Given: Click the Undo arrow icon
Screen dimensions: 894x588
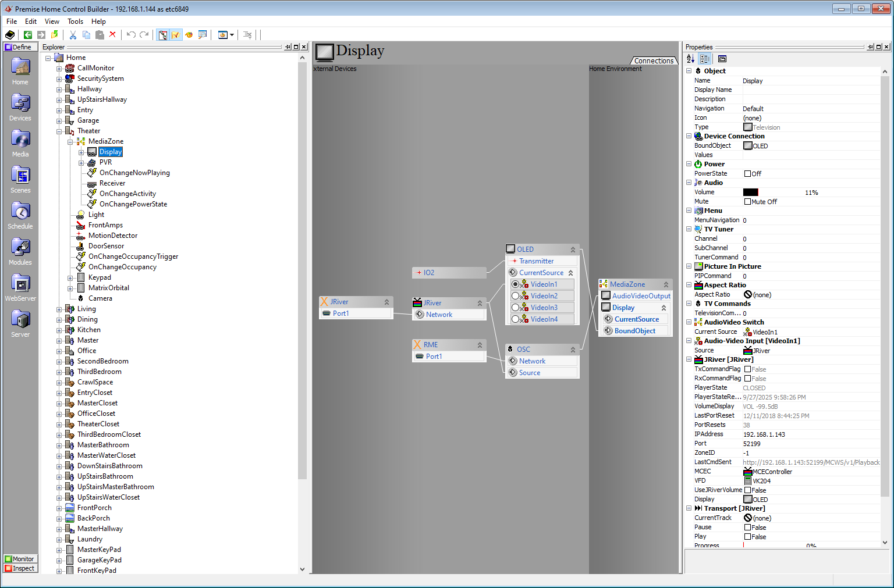Looking at the screenshot, I should coord(130,35).
